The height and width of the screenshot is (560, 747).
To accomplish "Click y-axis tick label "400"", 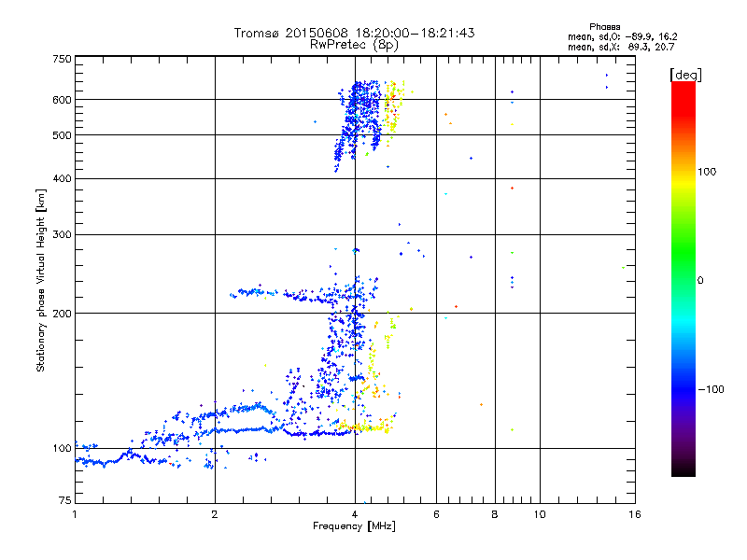I will pyautogui.click(x=62, y=178).
